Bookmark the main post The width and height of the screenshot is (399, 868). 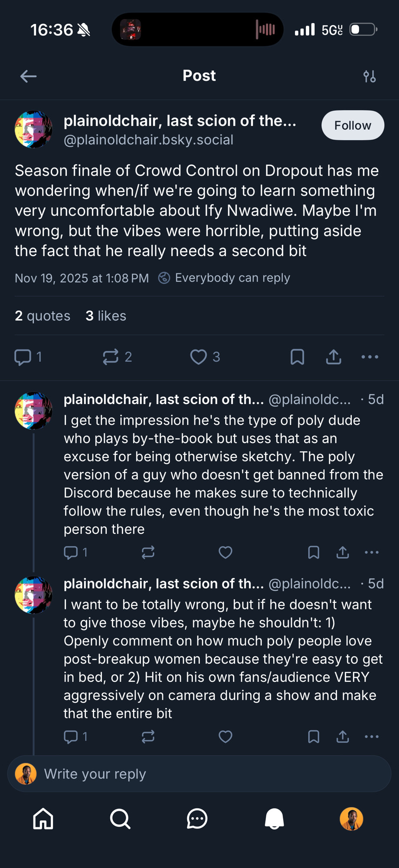click(297, 357)
